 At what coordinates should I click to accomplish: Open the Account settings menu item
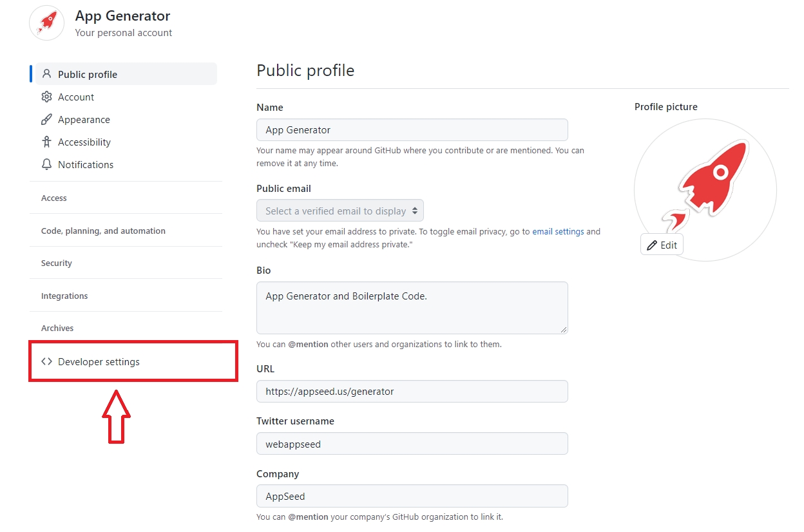tap(76, 97)
